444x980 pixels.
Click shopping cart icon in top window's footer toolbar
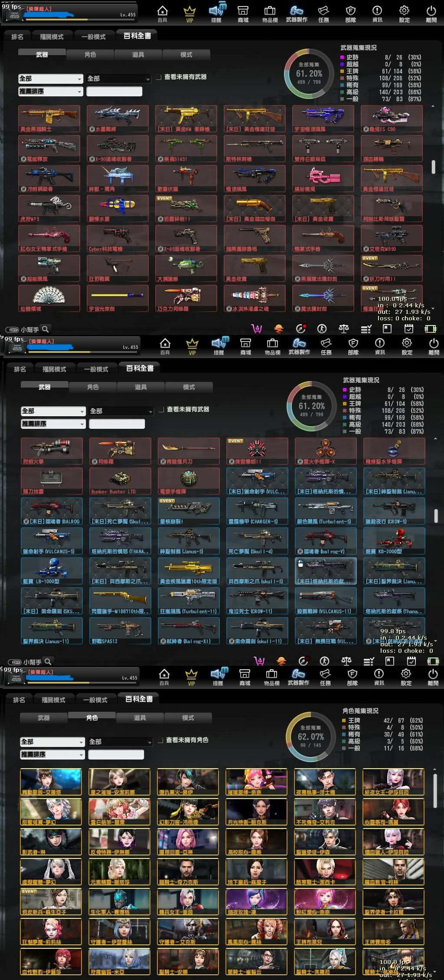257,329
